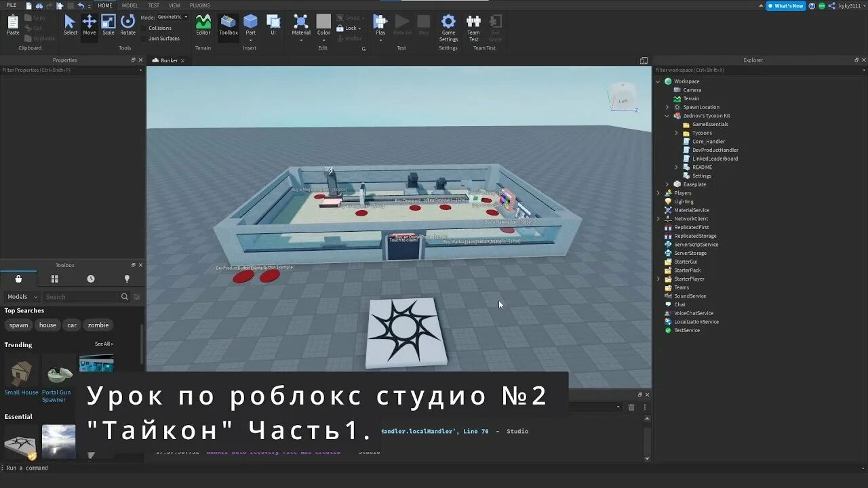Insert a Part
Viewport: 868px width, 488px height.
click(251, 25)
